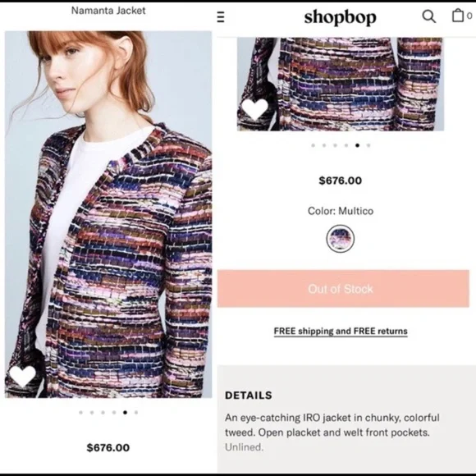The width and height of the screenshot is (476, 476).
Task: Select the Multico color swatch
Action: pyautogui.click(x=341, y=239)
